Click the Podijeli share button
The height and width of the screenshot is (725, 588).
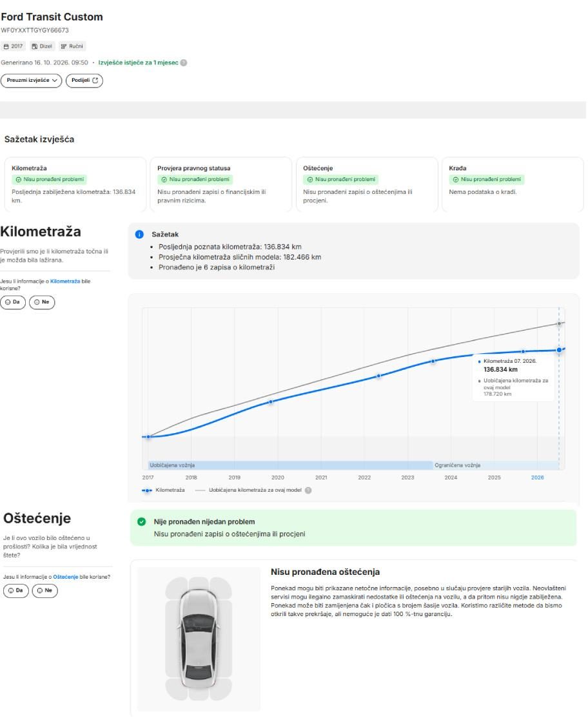click(84, 81)
